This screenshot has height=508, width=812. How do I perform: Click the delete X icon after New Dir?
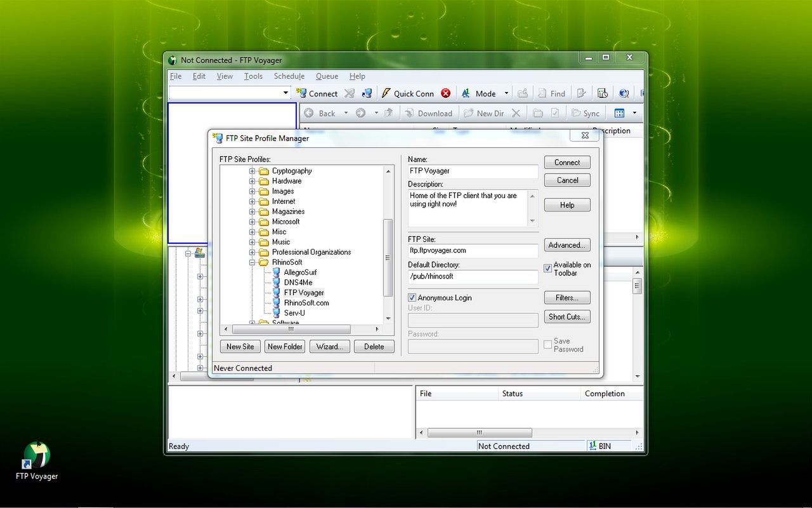(x=516, y=113)
